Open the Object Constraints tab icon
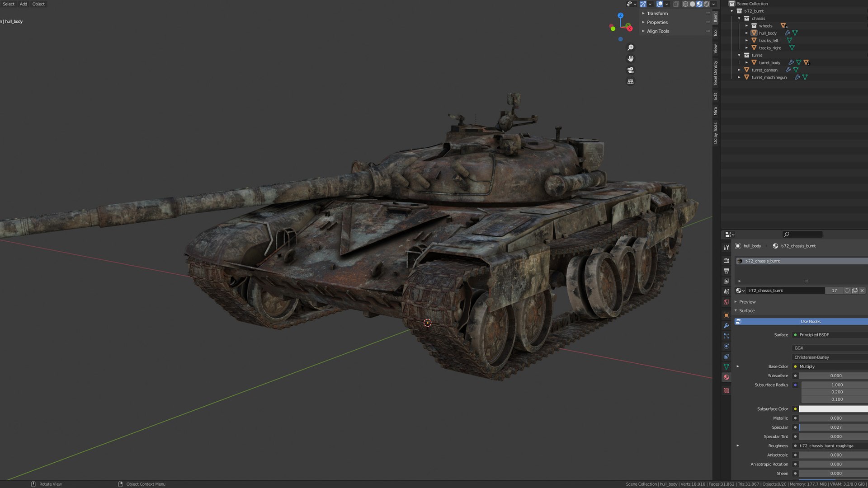The width and height of the screenshot is (868, 488). [726, 357]
